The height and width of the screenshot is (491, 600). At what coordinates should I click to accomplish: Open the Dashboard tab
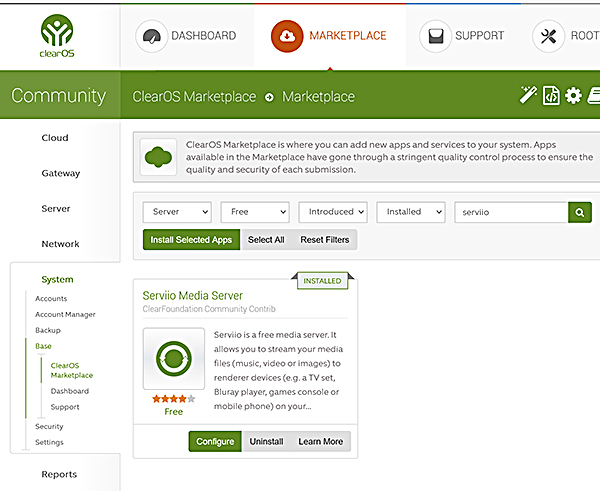pos(187,36)
